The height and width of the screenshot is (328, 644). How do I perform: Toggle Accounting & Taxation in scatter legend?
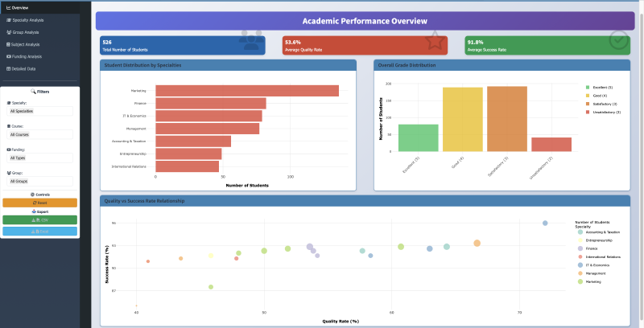(599, 232)
